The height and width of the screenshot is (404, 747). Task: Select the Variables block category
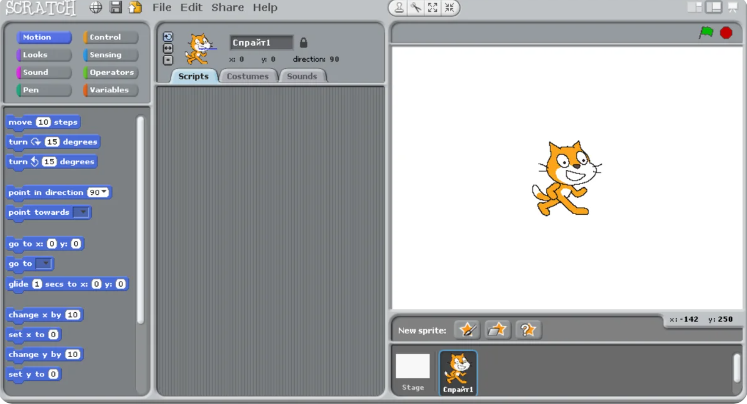(111, 90)
